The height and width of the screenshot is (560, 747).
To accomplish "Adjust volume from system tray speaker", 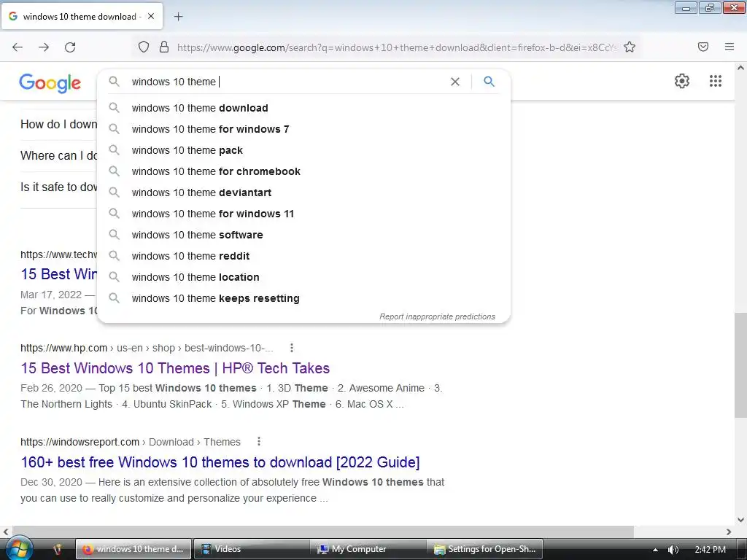I will point(673,550).
